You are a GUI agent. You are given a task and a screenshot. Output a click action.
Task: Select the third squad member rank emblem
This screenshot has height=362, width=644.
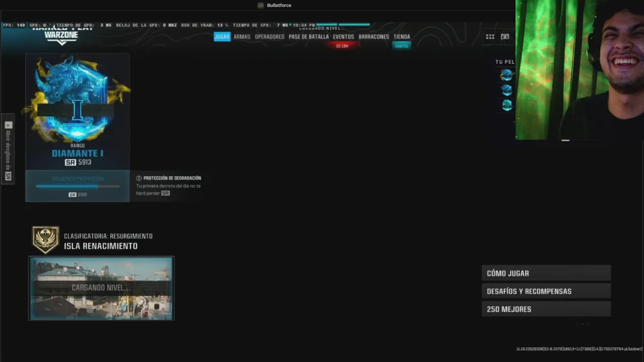point(507,105)
